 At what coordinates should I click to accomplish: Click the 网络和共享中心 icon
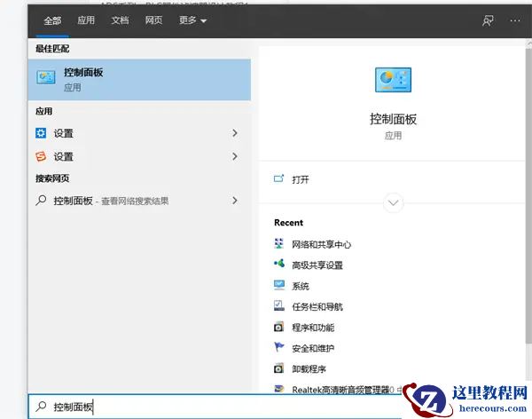pos(279,243)
